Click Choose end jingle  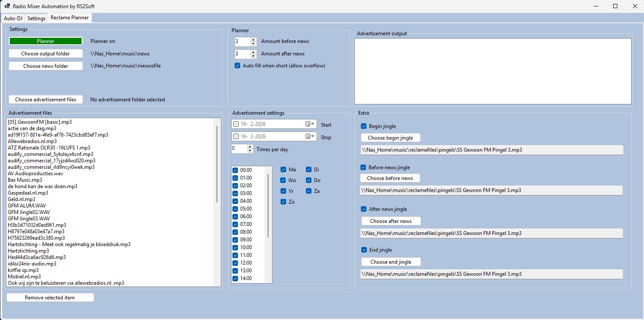tap(391, 262)
